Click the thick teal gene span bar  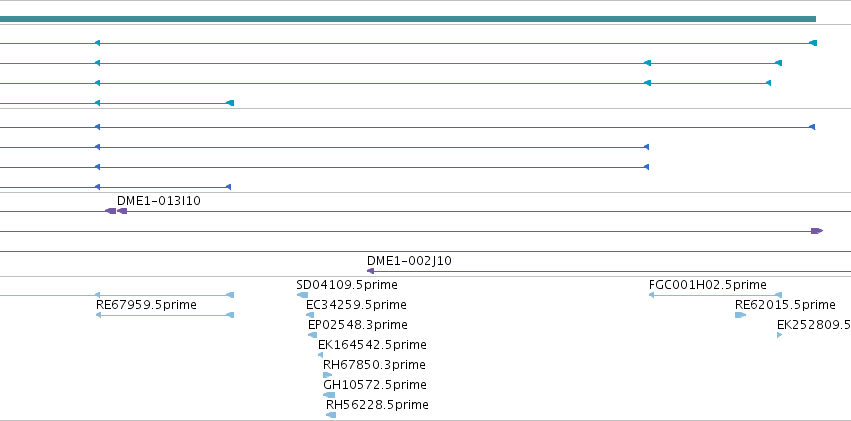408,19
